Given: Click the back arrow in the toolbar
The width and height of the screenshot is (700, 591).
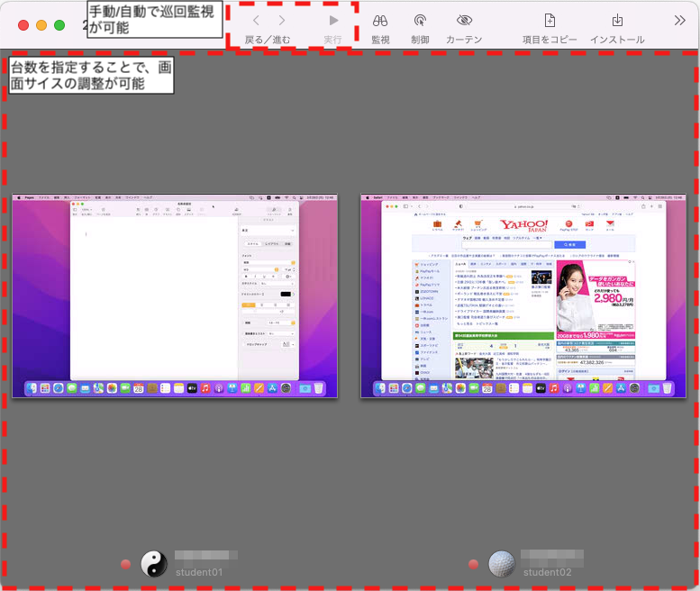Looking at the screenshot, I should click(x=256, y=20).
